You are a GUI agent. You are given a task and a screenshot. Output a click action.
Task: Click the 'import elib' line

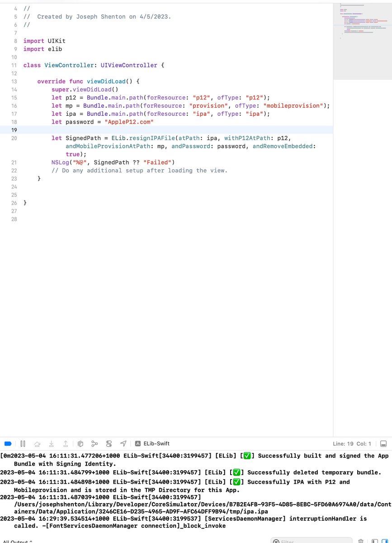[x=43, y=49]
